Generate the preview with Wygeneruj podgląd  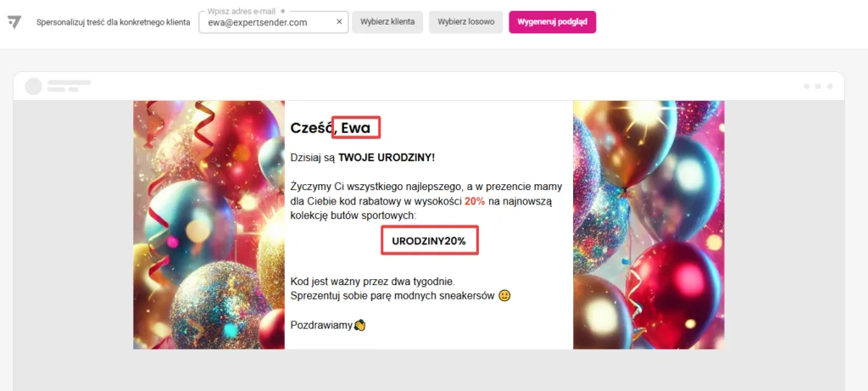click(553, 22)
